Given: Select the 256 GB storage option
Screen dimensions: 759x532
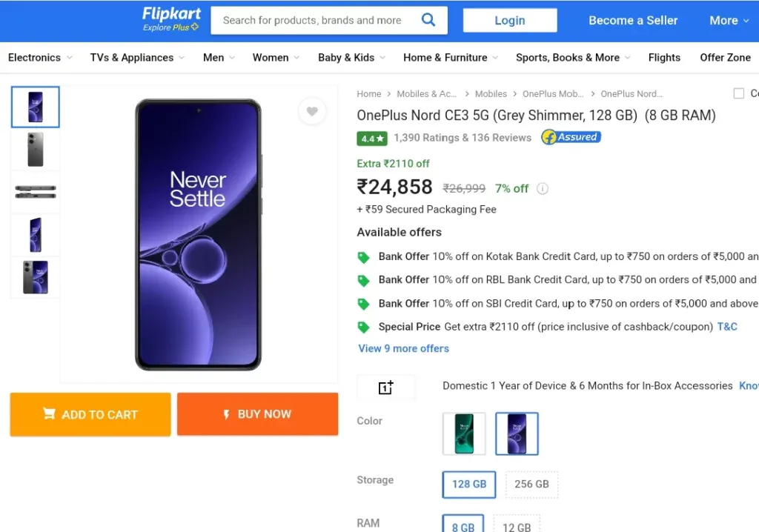Looking at the screenshot, I should (x=531, y=484).
